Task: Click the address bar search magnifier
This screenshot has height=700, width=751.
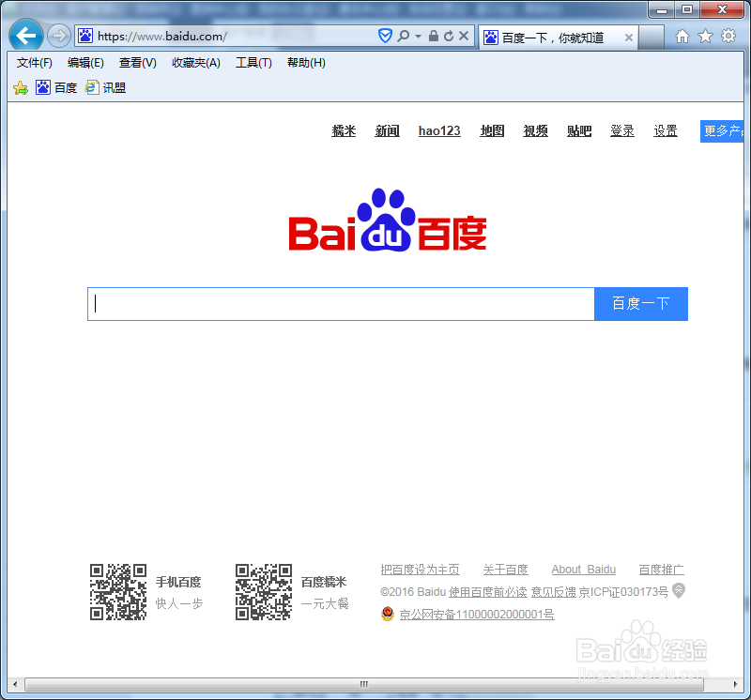Action: 404,36
